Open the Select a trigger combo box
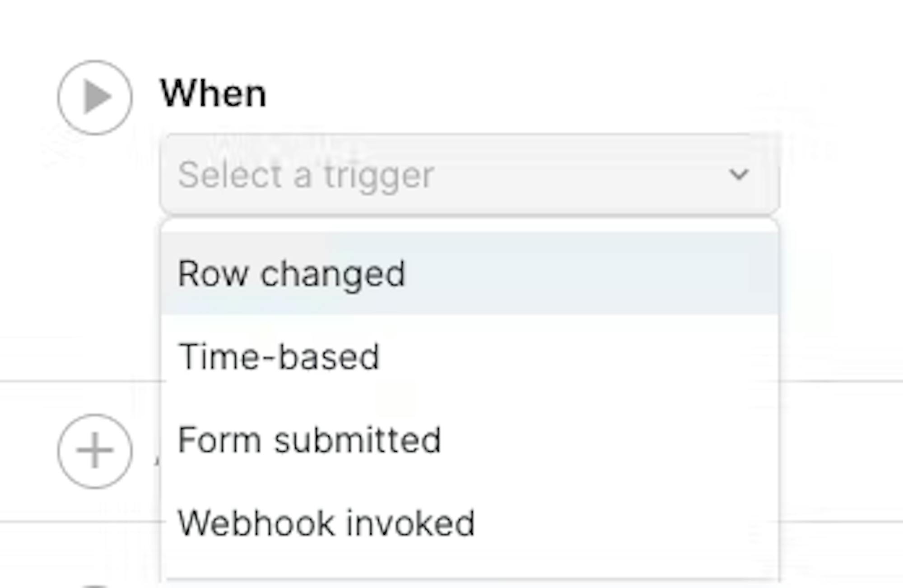The image size is (903, 588). [470, 174]
